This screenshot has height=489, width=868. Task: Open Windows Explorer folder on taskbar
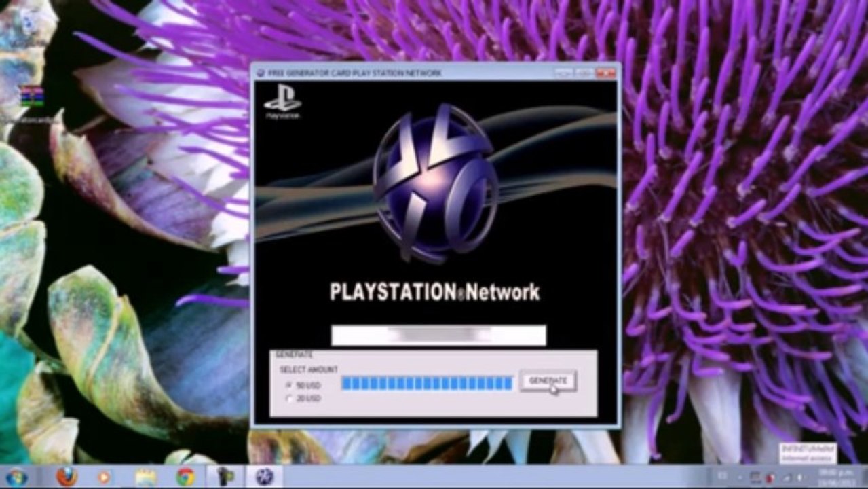145,477
